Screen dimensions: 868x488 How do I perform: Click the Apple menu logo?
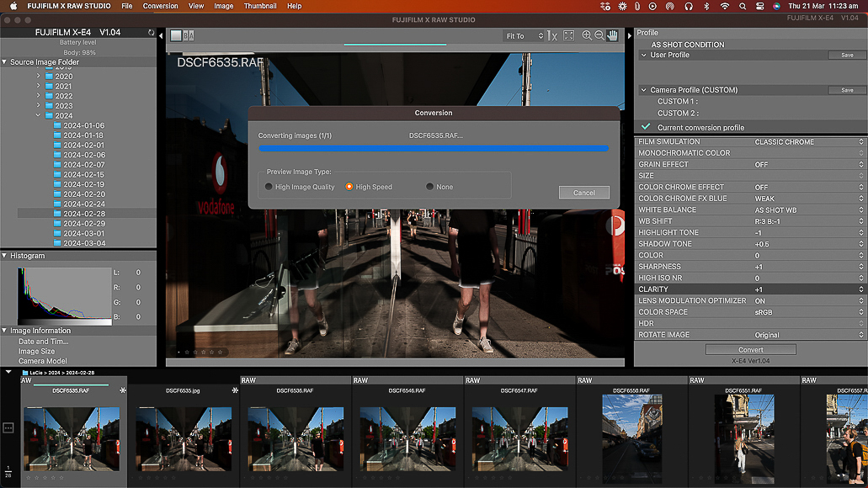tap(13, 6)
